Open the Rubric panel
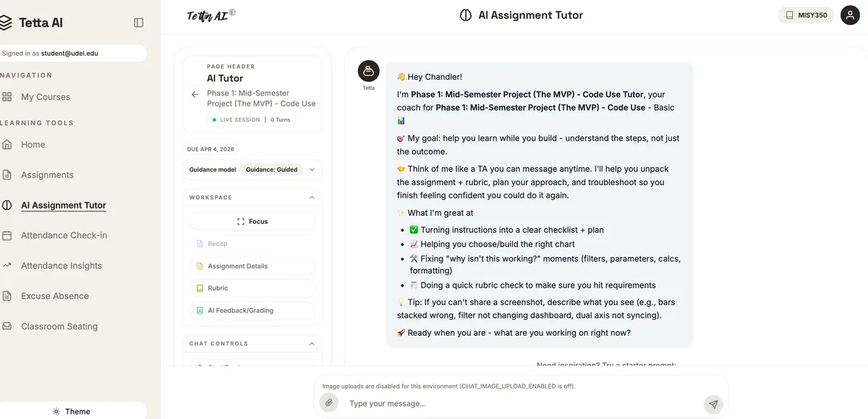The height and width of the screenshot is (419, 868). point(252,288)
